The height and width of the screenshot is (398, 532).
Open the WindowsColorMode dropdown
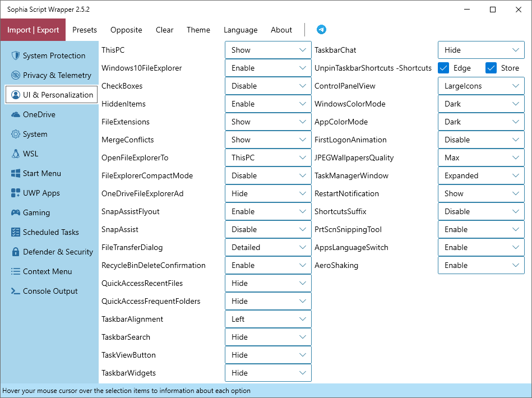pos(481,104)
